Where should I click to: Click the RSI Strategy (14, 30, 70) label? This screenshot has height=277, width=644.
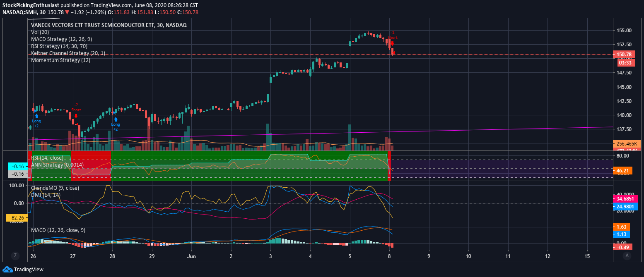tap(59, 46)
